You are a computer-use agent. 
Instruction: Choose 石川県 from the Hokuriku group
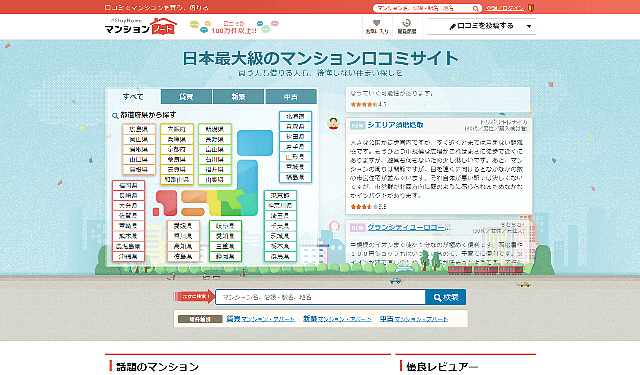tap(215, 160)
